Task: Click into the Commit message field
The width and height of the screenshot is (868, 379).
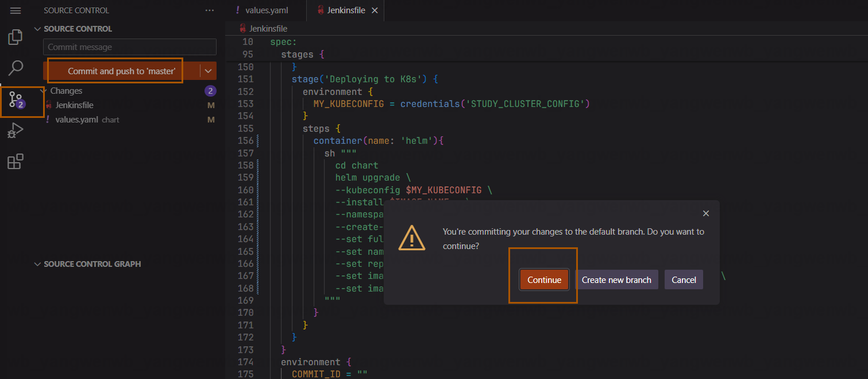Action: [x=130, y=47]
